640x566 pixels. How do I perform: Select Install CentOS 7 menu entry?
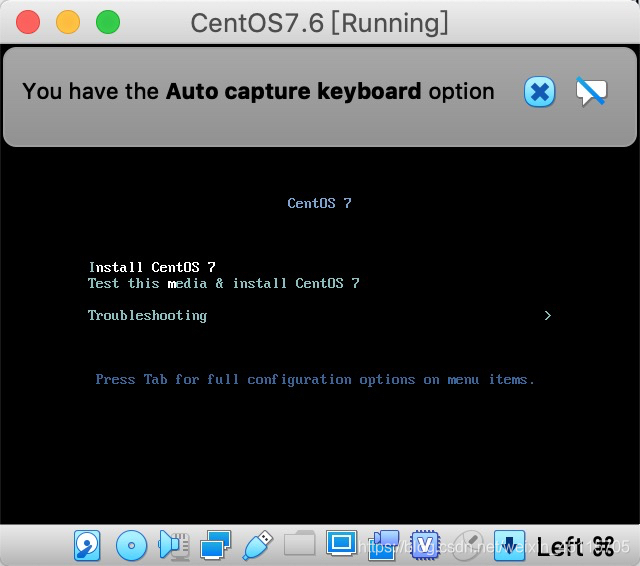pos(152,267)
